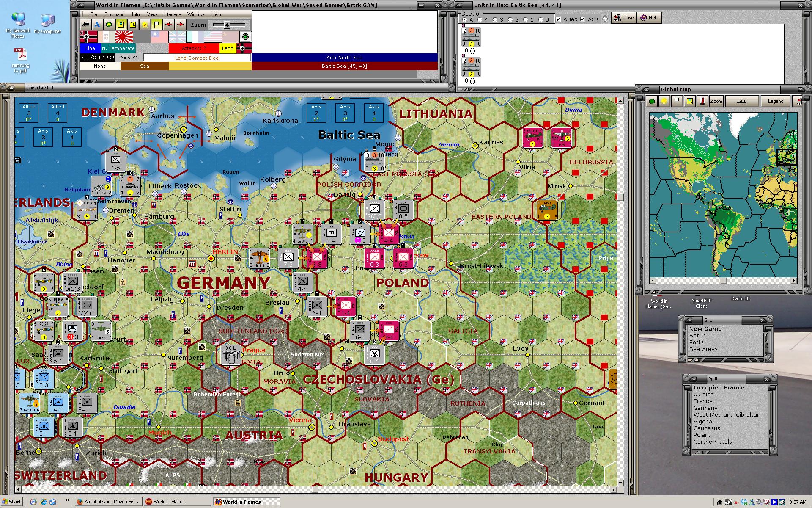The image size is (812, 508).
Task: Click the red right arrow toolbar button
Action: (180, 25)
